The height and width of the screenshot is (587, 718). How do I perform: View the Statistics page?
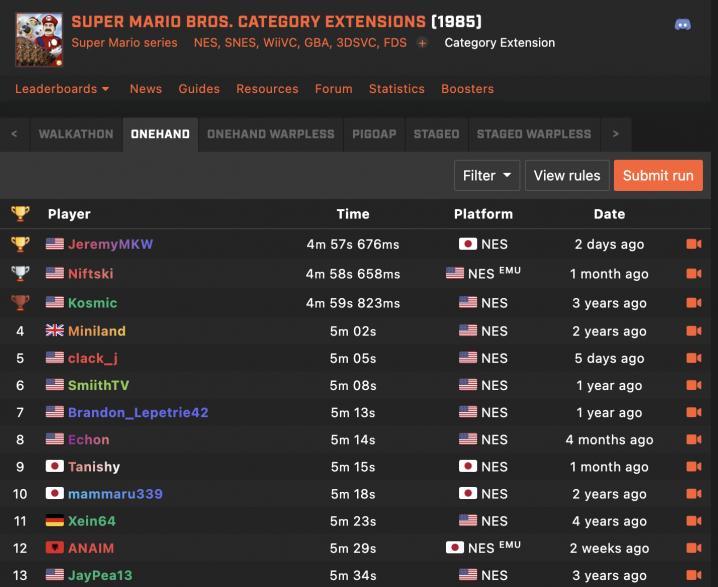(397, 89)
